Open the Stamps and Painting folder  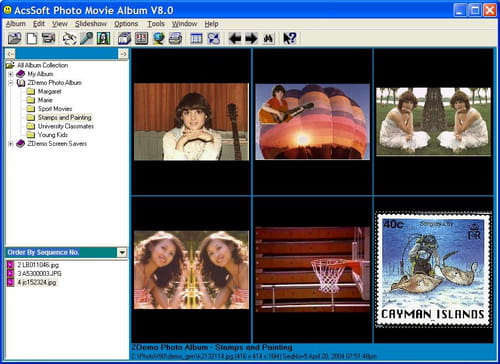click(x=64, y=117)
